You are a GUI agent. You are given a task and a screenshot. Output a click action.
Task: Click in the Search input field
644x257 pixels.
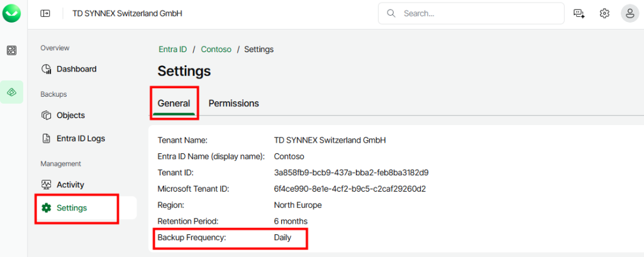pyautogui.click(x=478, y=13)
